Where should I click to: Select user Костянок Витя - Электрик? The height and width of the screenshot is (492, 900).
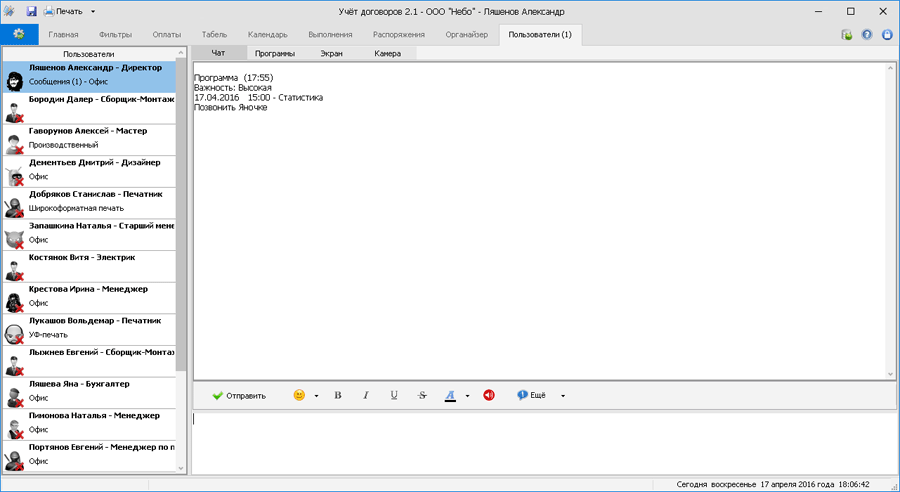pyautogui.click(x=89, y=266)
